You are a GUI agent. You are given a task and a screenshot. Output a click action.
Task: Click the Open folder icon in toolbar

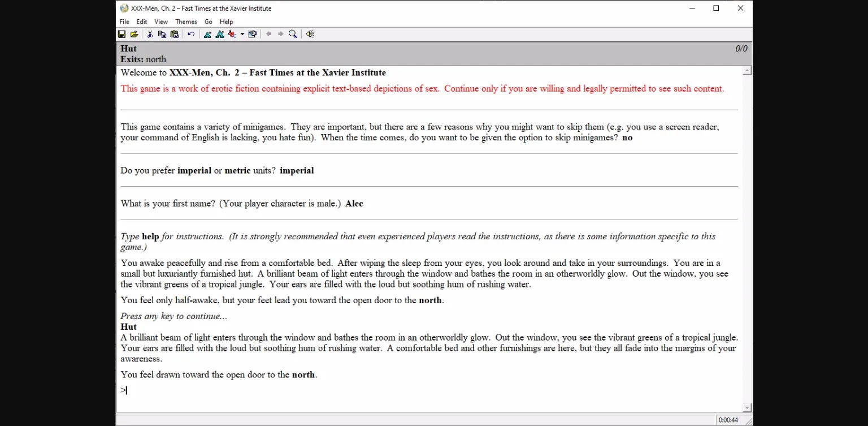(x=134, y=34)
